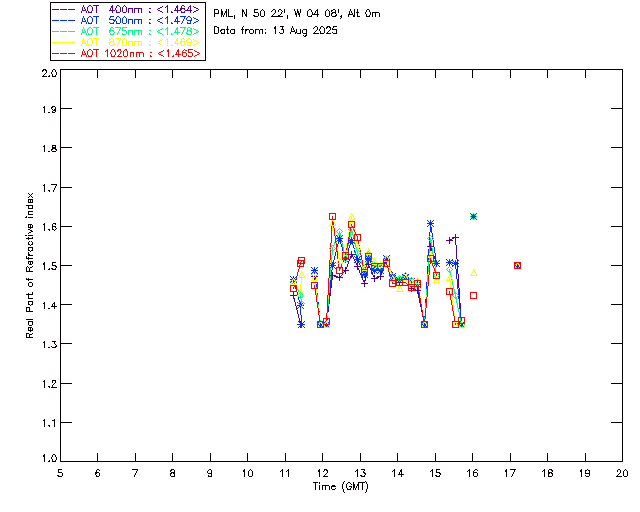640x512 pixels.
Task: Click the AOT 400nm legend entry
Action: click(127, 9)
